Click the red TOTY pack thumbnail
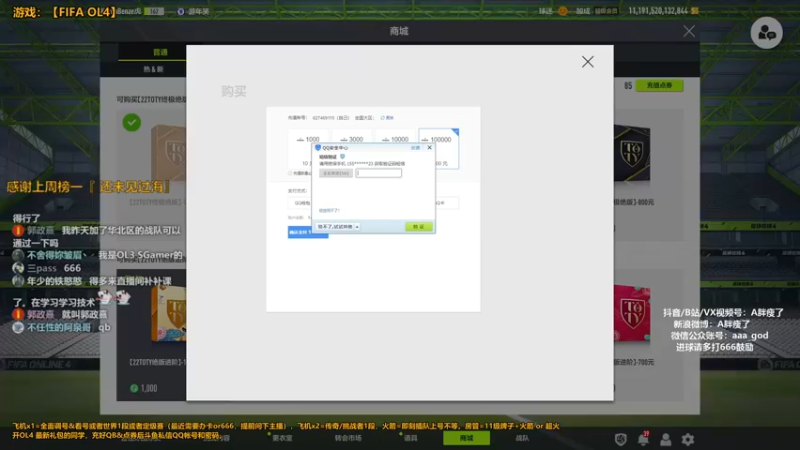The width and height of the screenshot is (800, 450). tap(632, 313)
